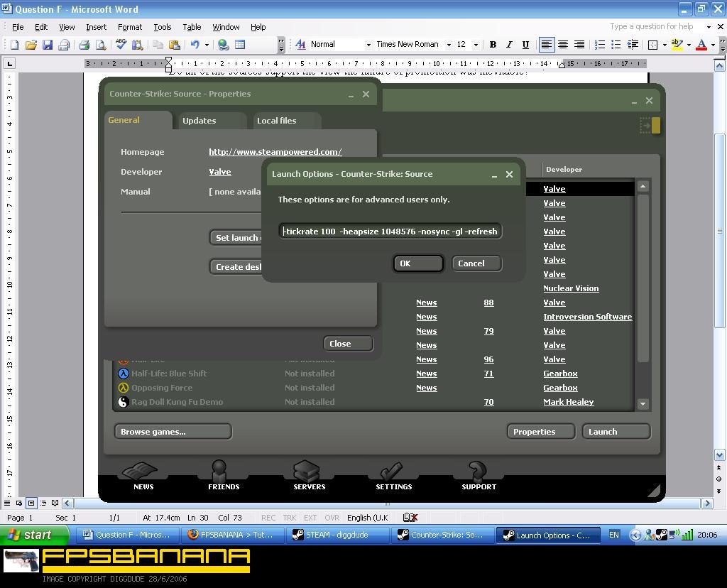Viewport: 727px width, 588px height.
Task: Open the highlight color dropdown arrow
Action: point(689,45)
